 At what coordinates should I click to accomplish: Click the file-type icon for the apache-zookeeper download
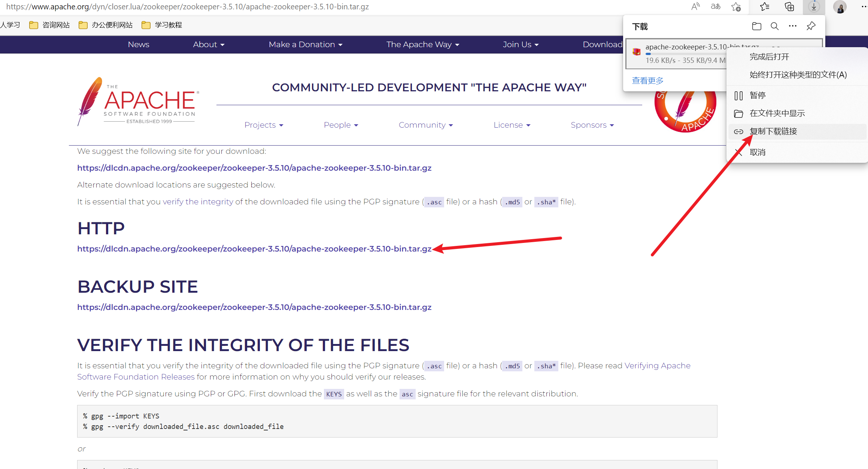[637, 52]
